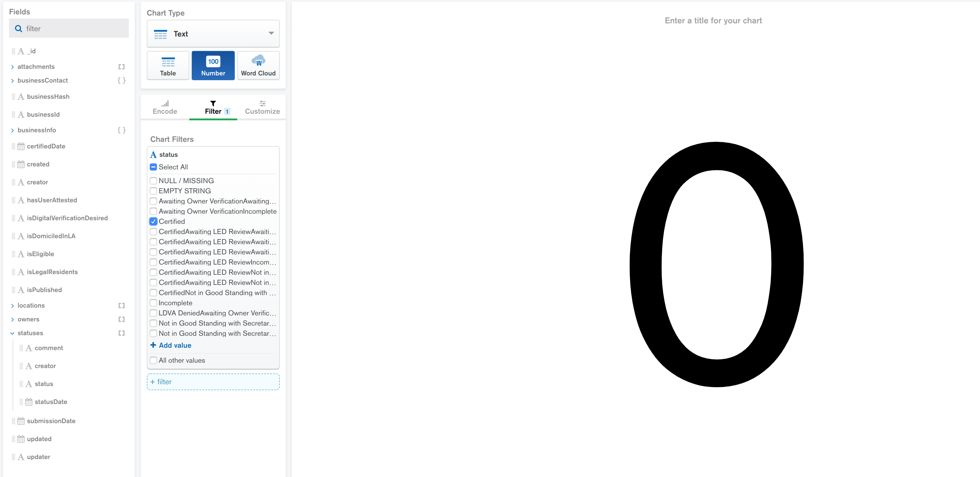This screenshot has height=477, width=980.
Task: Select the Table chart subtype
Action: 168,65
